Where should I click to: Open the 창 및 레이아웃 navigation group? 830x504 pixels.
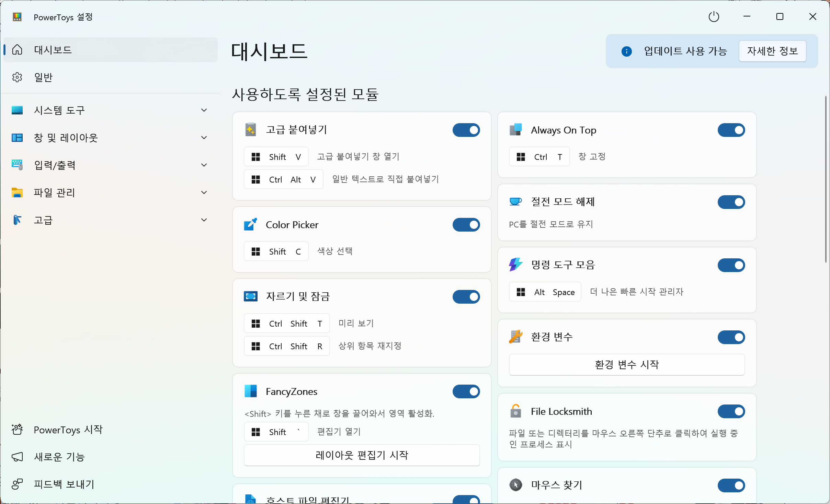[111, 138]
